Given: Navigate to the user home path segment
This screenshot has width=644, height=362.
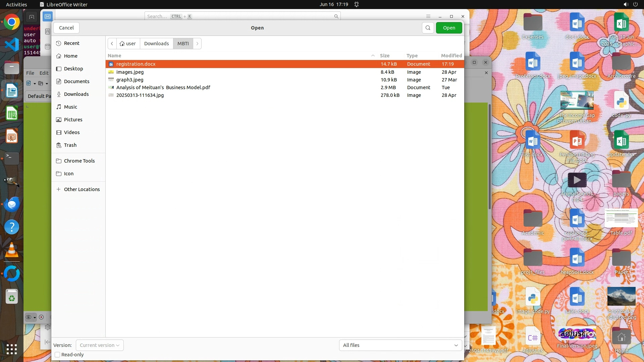Looking at the screenshot, I should (128, 44).
